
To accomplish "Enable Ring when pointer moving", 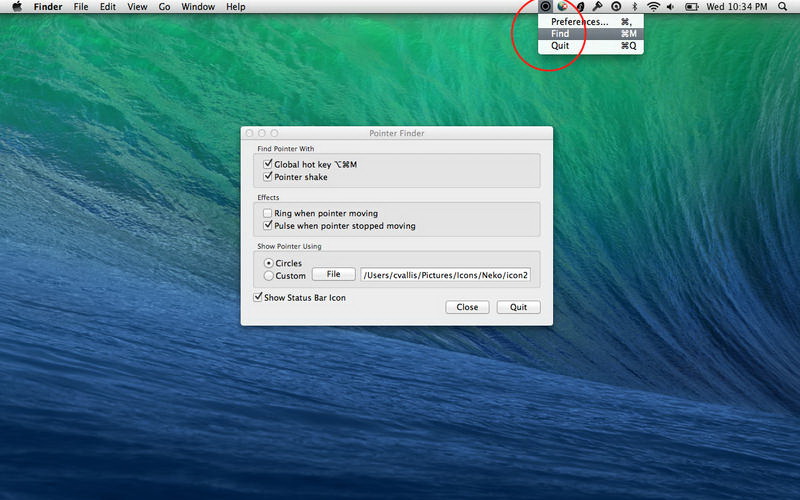I will click(268, 213).
